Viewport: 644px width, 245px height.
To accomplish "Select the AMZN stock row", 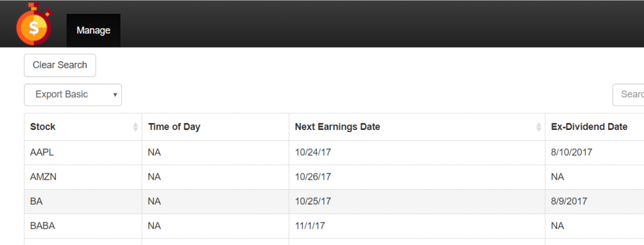I will (x=334, y=177).
